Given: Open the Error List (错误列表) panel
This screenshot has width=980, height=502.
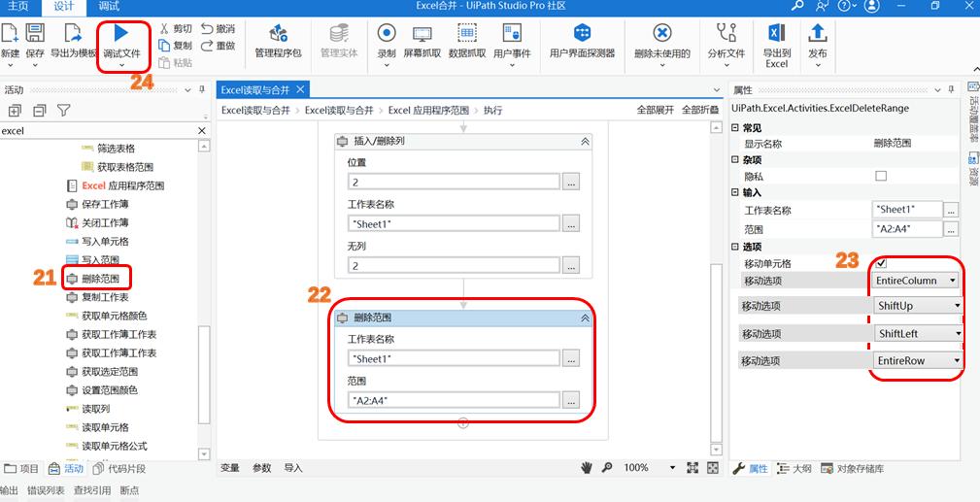Looking at the screenshot, I should click(46, 490).
